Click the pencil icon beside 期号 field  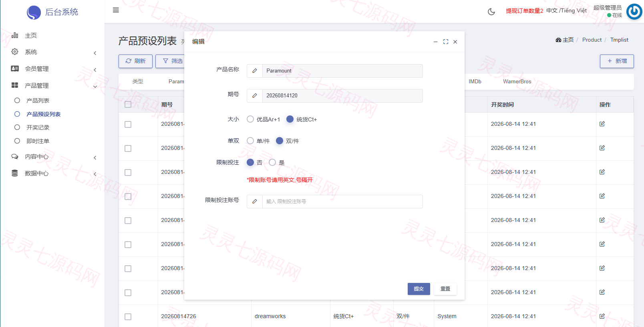pos(255,96)
